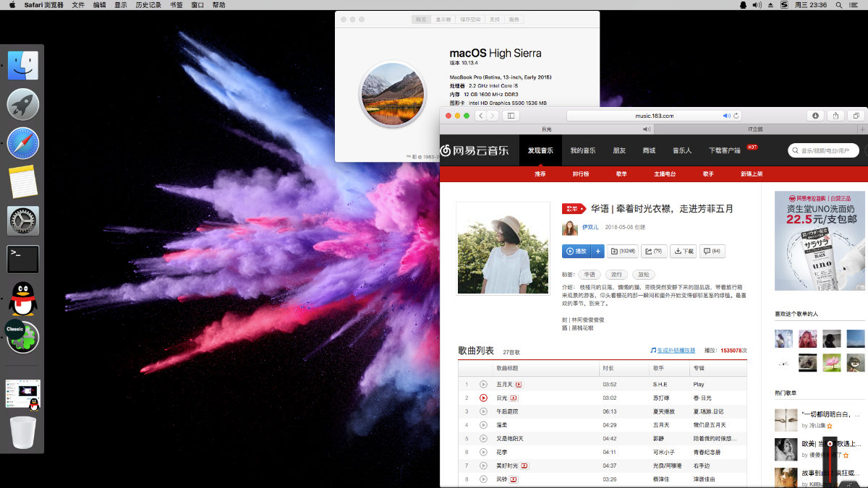Open creator profile 伊双儿
Screen dimensions: 868x488
pos(590,227)
